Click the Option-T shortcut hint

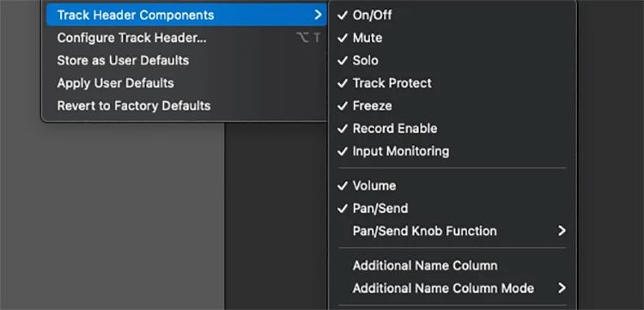pos(308,38)
